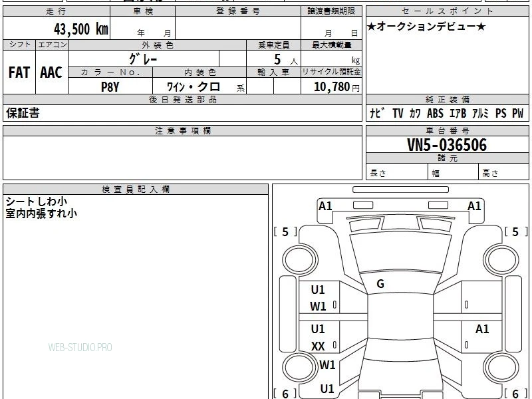Click the 輸入車 header cell
The width and height of the screenshot is (532, 399).
(x=273, y=72)
